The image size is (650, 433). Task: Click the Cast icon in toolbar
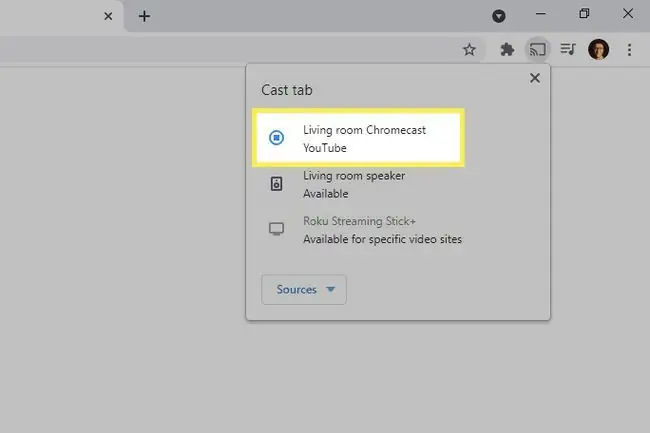point(538,50)
